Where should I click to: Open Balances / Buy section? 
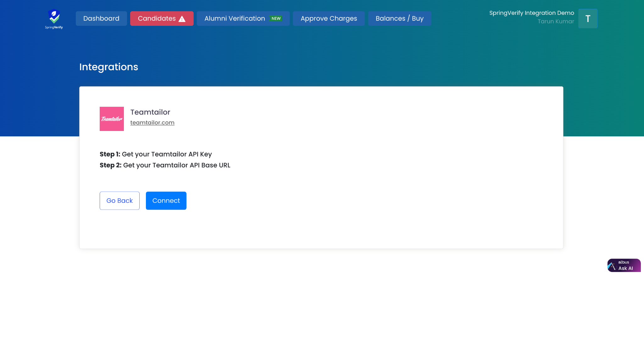coord(400,19)
